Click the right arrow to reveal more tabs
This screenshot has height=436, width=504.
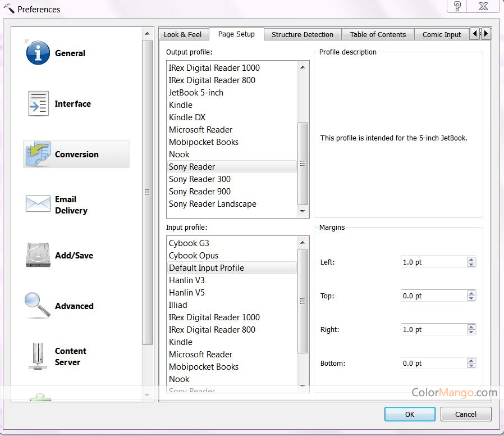485,34
